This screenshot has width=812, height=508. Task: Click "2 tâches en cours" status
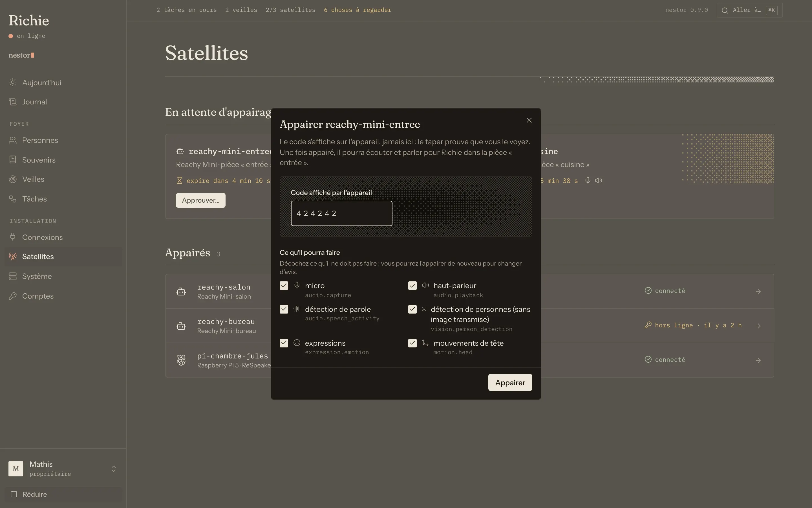(187, 10)
